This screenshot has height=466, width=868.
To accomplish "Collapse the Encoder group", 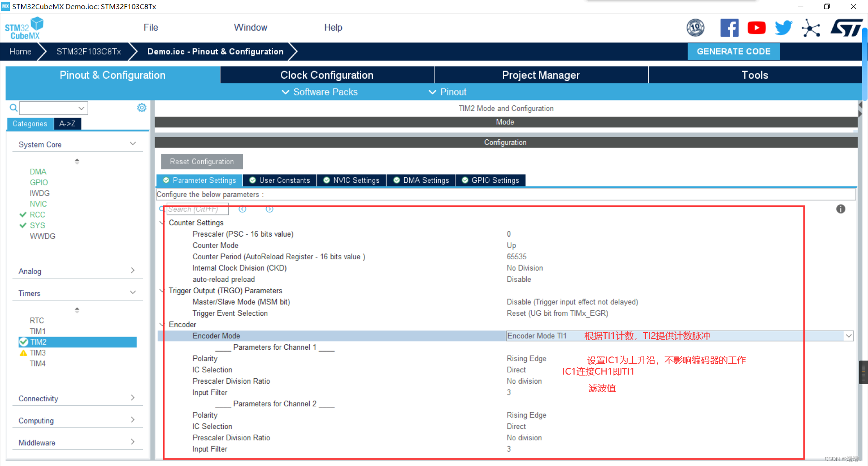I will click(162, 324).
